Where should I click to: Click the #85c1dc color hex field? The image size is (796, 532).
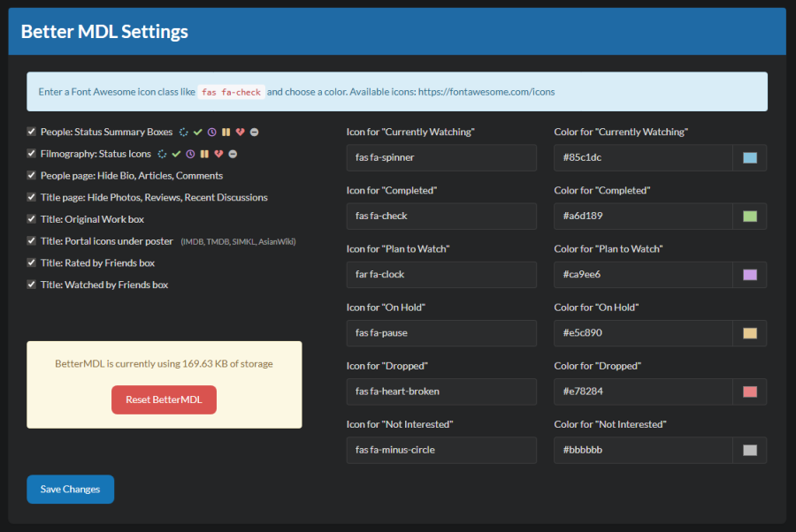pyautogui.click(x=643, y=157)
